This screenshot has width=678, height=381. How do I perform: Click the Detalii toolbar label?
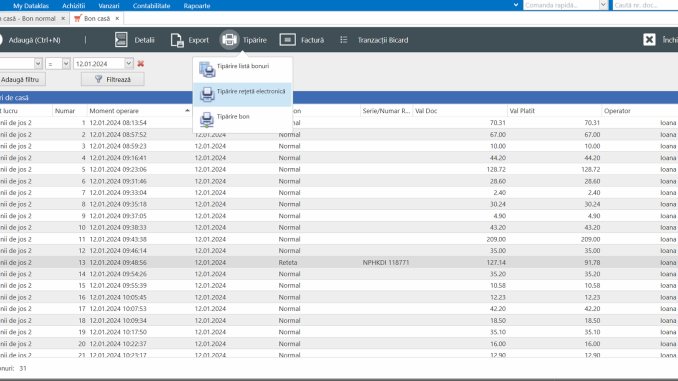pyautogui.click(x=144, y=40)
